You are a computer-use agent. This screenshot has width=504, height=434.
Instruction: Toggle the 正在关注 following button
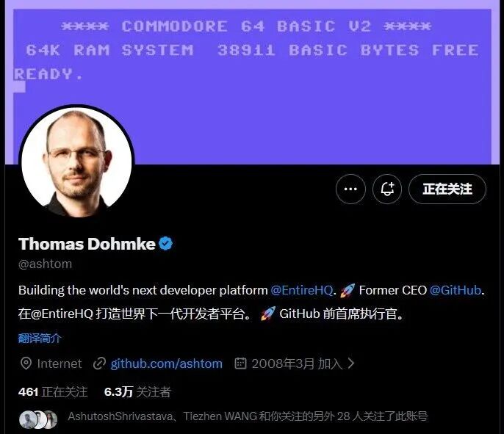[x=447, y=189]
